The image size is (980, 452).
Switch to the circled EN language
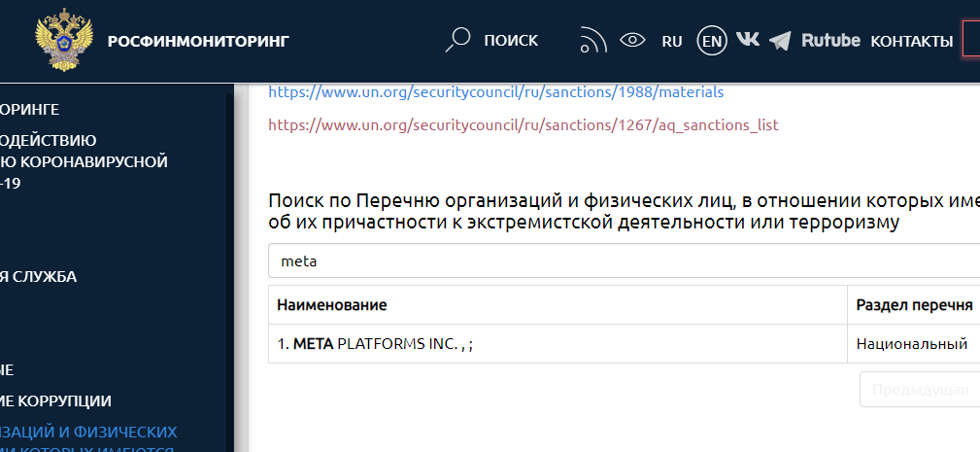712,41
